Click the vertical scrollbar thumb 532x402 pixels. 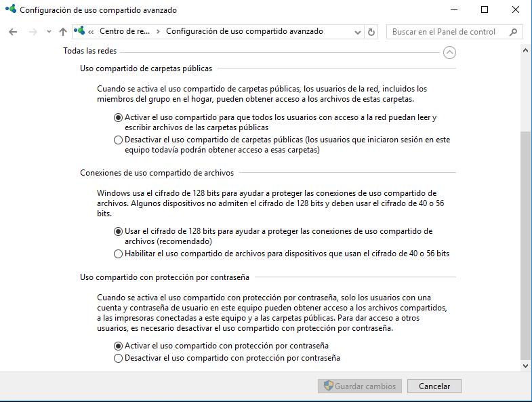point(525,245)
